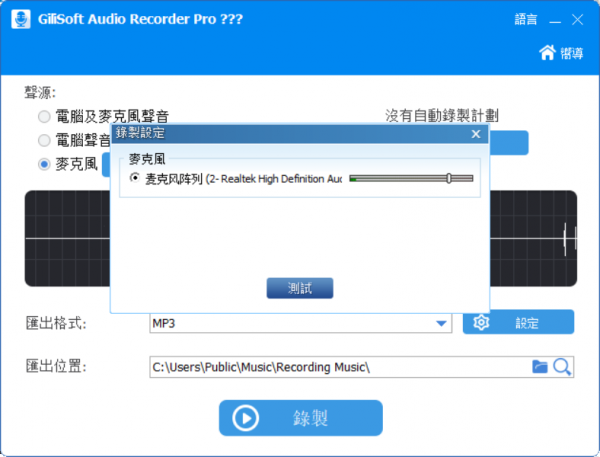This screenshot has height=457, width=600.
Task: Minimize the Audio Recorder window
Action: point(555,20)
